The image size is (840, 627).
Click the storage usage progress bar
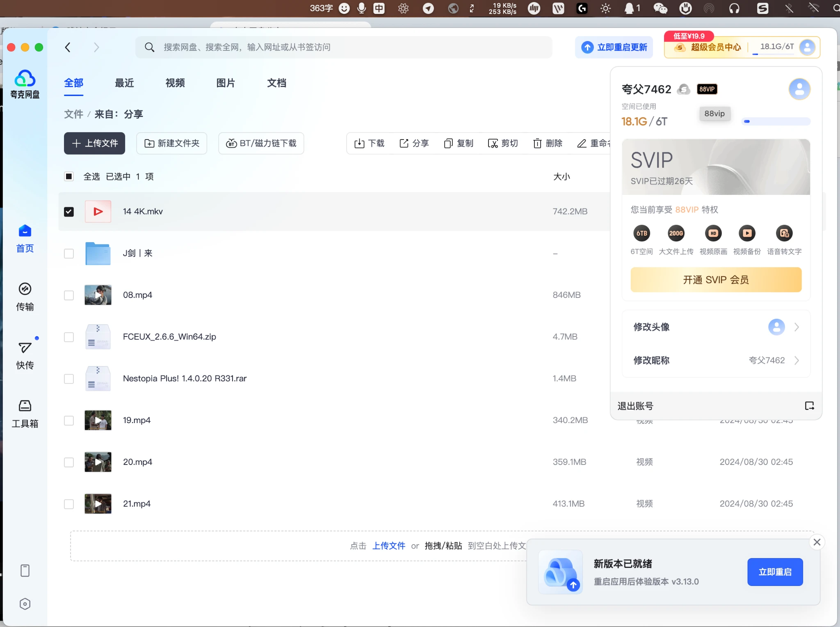pyautogui.click(x=776, y=121)
